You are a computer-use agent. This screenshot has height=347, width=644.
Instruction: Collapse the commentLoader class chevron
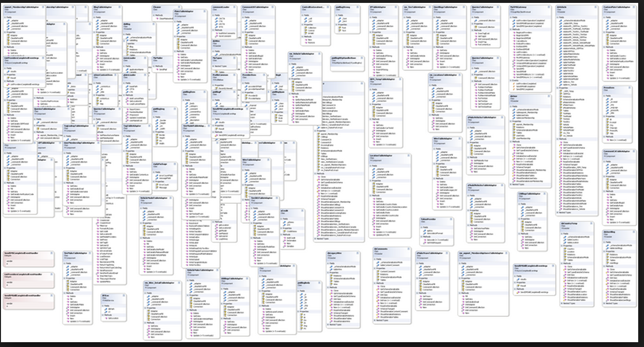(234, 7)
